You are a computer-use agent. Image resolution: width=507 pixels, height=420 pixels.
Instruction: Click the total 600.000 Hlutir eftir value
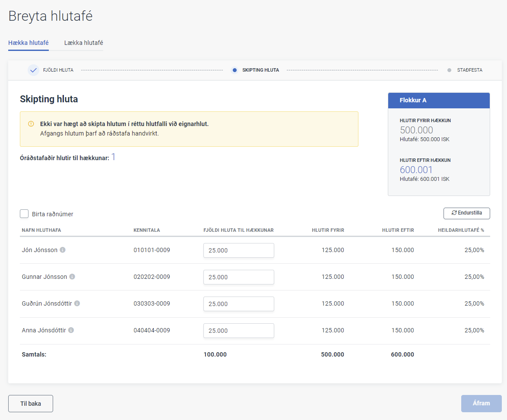click(402, 354)
